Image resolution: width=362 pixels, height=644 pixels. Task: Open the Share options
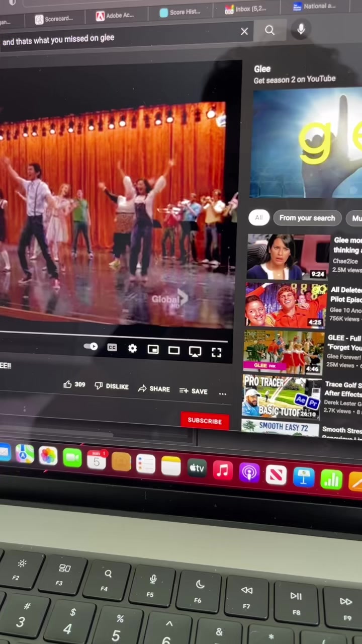point(154,388)
